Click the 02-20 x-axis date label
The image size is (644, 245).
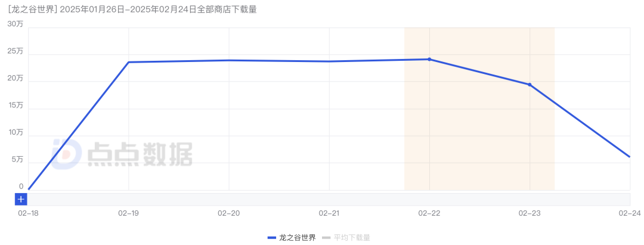click(229, 213)
